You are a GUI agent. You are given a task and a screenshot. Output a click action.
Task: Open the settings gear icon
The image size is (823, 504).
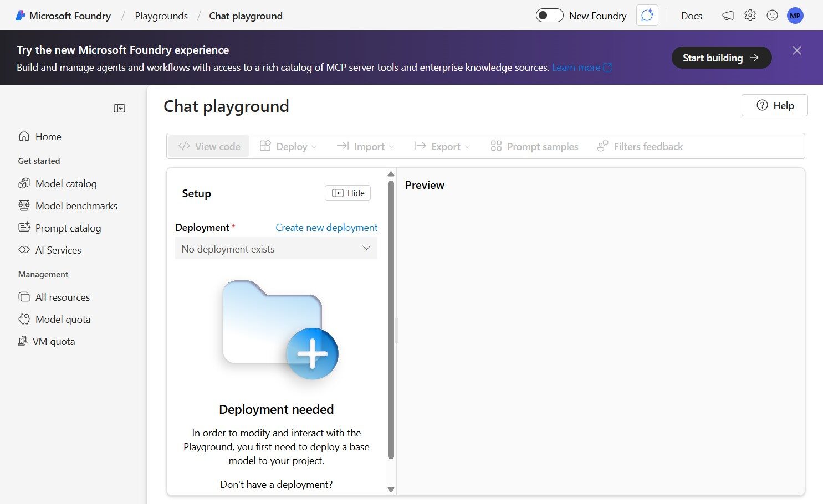(750, 16)
